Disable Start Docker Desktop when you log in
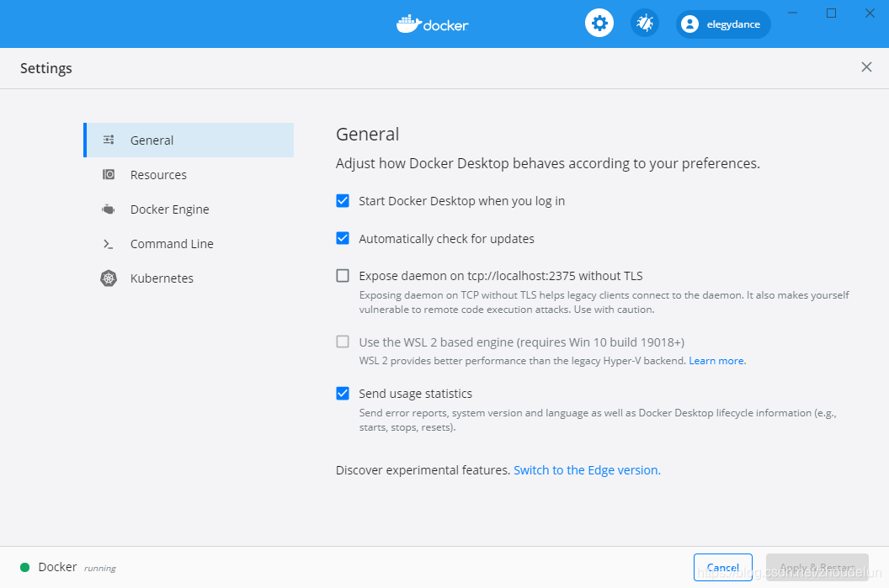 (x=343, y=200)
